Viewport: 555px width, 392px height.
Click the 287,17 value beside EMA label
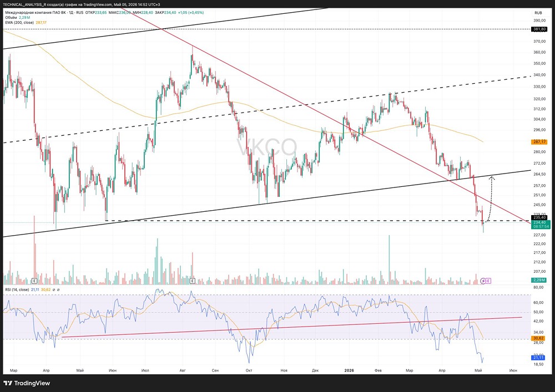tap(41, 22)
